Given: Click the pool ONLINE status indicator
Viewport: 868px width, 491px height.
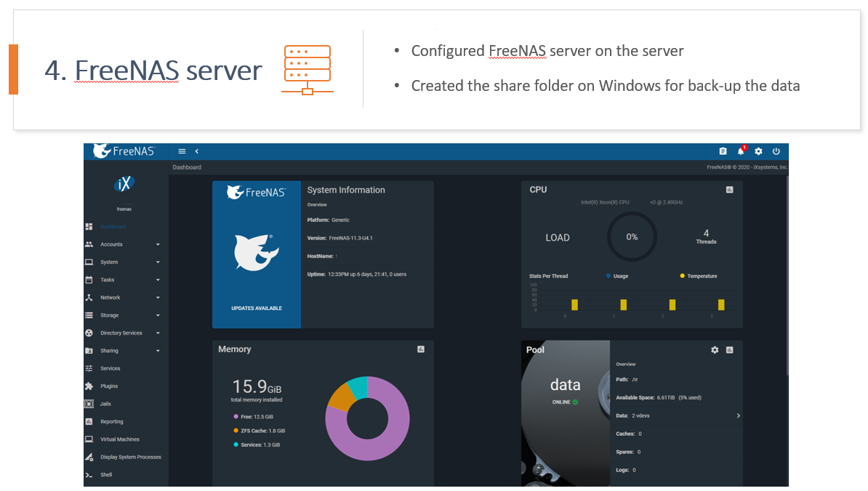Looking at the screenshot, I should 565,402.
